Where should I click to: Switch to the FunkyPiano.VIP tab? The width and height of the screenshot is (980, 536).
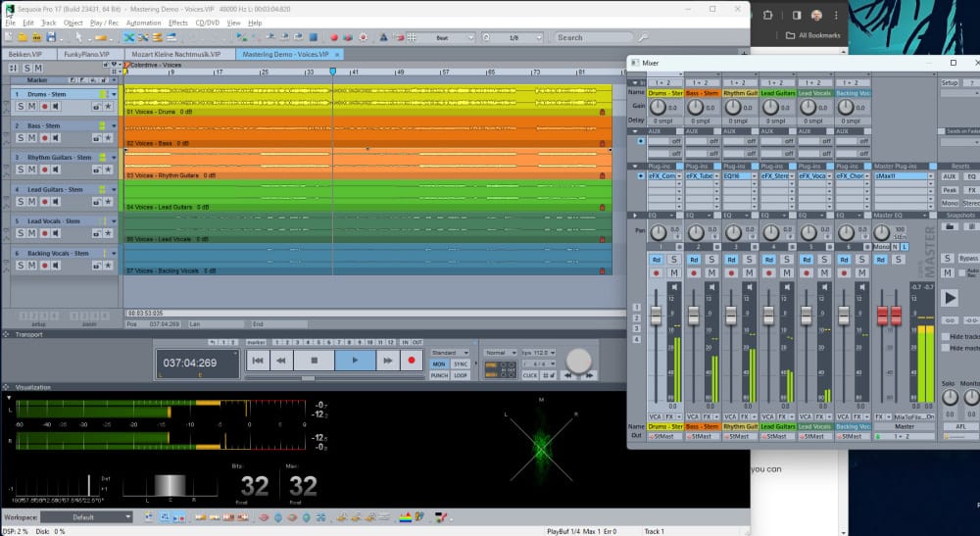click(85, 54)
